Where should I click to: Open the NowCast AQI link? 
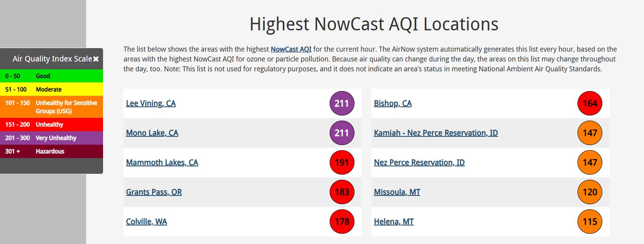[x=291, y=49]
